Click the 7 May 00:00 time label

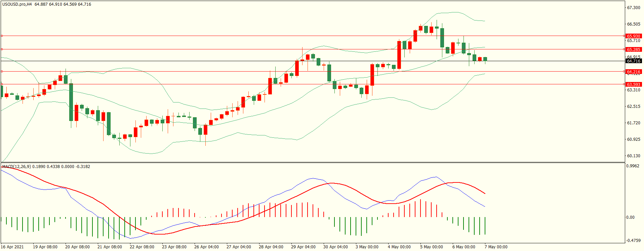pyautogui.click(x=496, y=247)
